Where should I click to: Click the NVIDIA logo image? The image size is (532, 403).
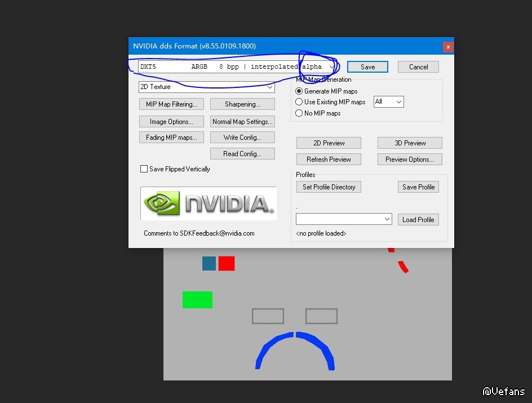tap(209, 203)
